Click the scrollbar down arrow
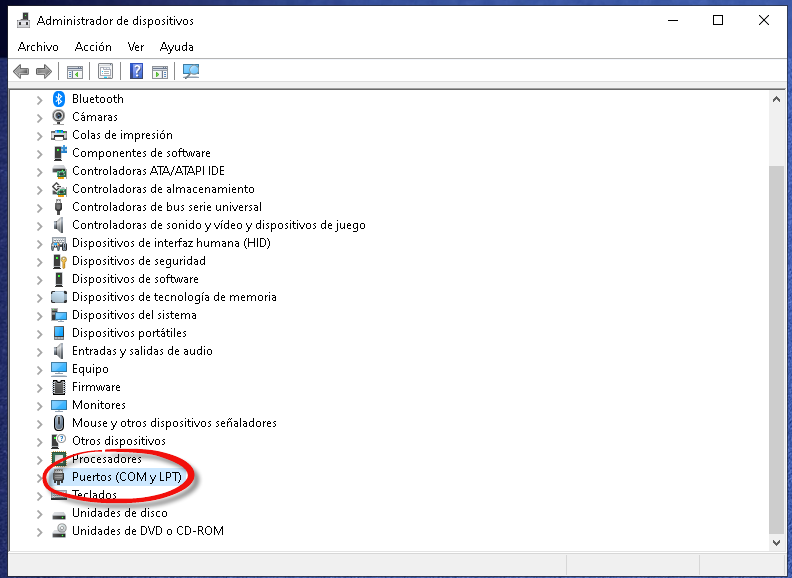 (x=776, y=543)
